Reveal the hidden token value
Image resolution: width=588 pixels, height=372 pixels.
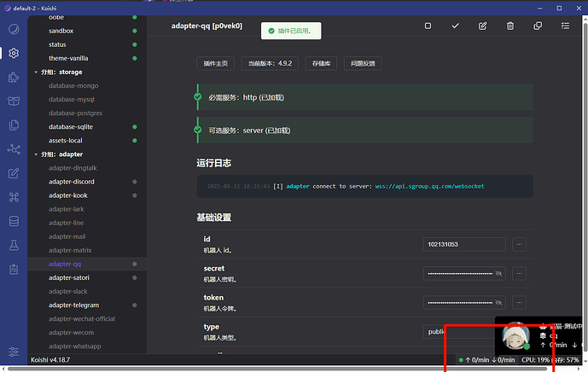coord(498,303)
